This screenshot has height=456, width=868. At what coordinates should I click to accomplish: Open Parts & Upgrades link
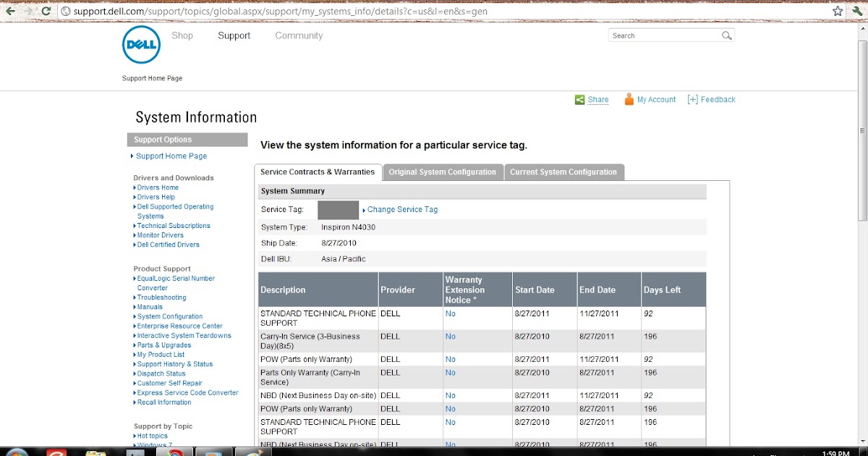164,345
